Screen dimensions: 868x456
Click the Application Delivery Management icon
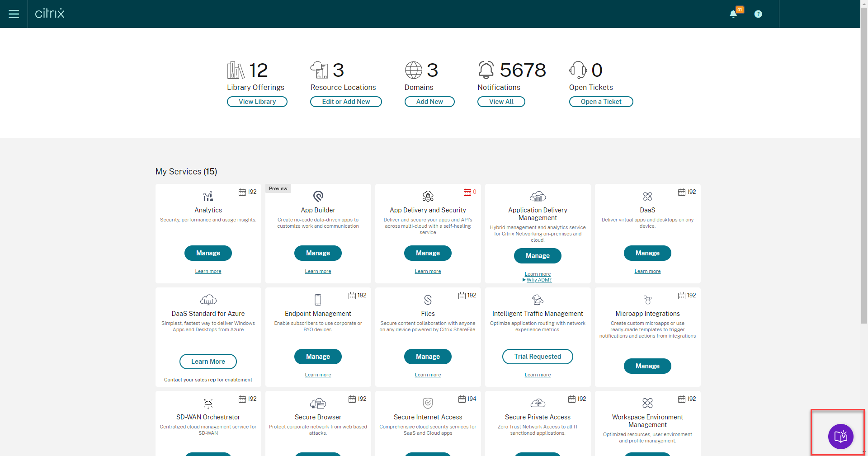pyautogui.click(x=538, y=196)
